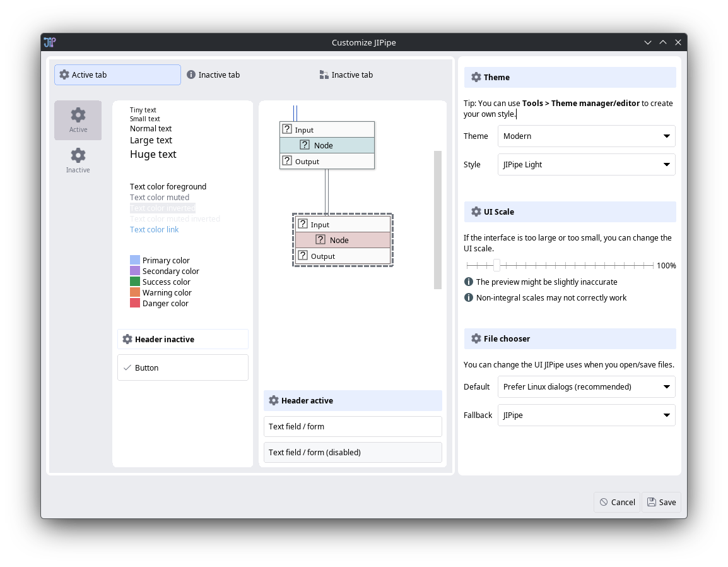Open the Theme dropdown showing Modern
The image size is (728, 567).
586,136
